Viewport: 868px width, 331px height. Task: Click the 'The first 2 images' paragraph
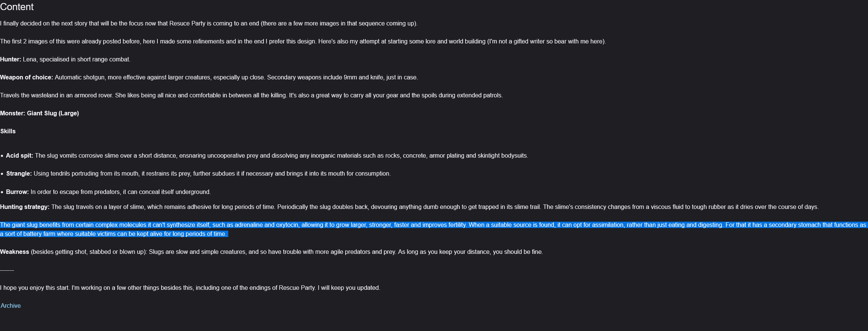click(x=302, y=42)
